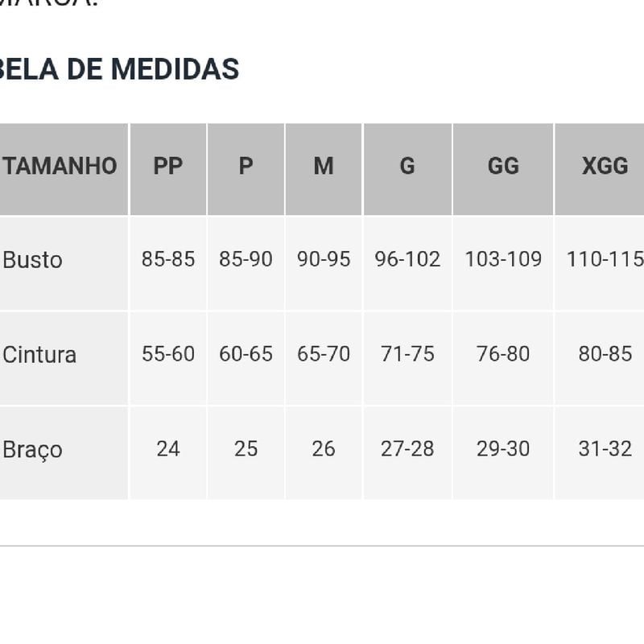Viewport: 644px width, 644px height.
Task: Click Busto value 85-90 for size P
Action: point(246,259)
